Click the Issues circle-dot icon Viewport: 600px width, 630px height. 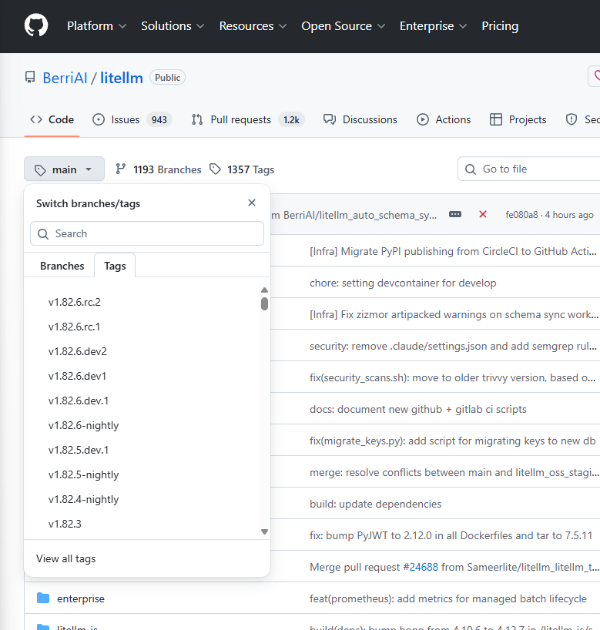(x=98, y=120)
